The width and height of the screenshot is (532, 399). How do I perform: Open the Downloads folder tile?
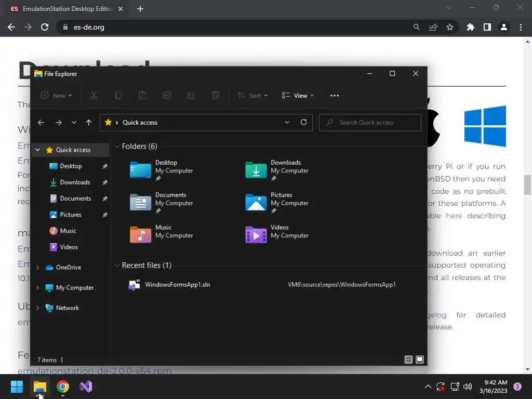coord(277,170)
